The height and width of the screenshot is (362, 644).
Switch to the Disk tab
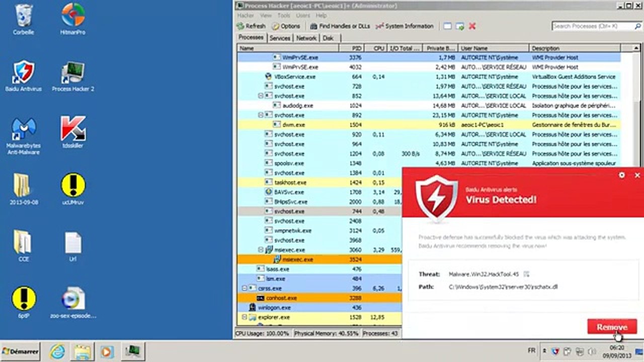pos(328,38)
